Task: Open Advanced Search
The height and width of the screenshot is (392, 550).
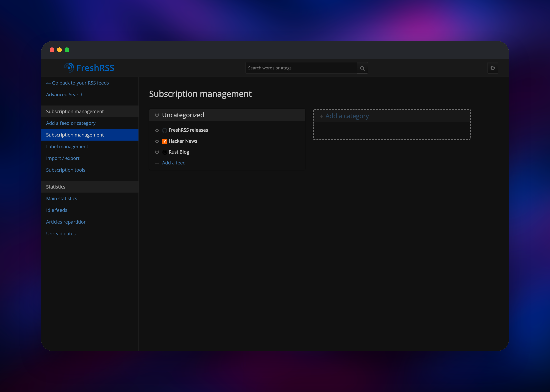Action: pos(65,95)
